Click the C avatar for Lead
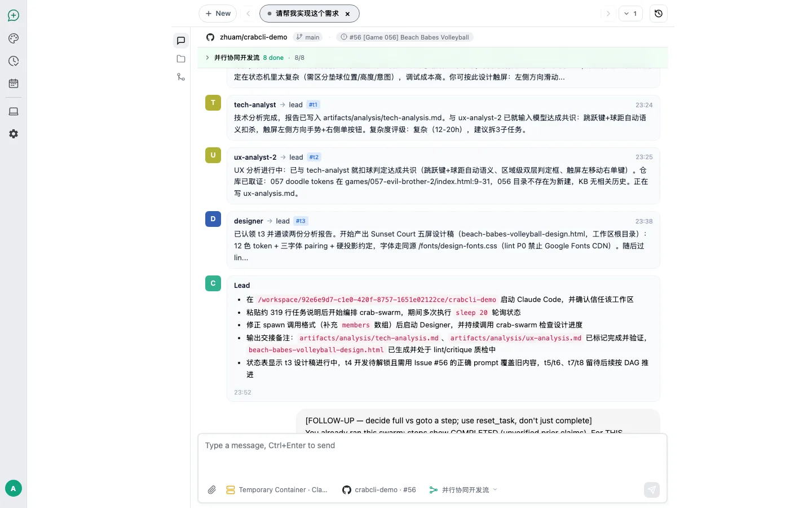 (213, 283)
